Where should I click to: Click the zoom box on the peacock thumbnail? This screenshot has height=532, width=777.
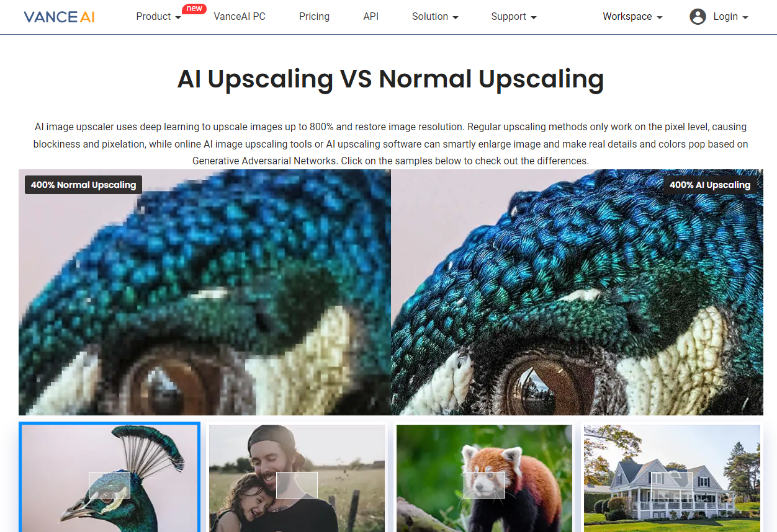click(109, 485)
